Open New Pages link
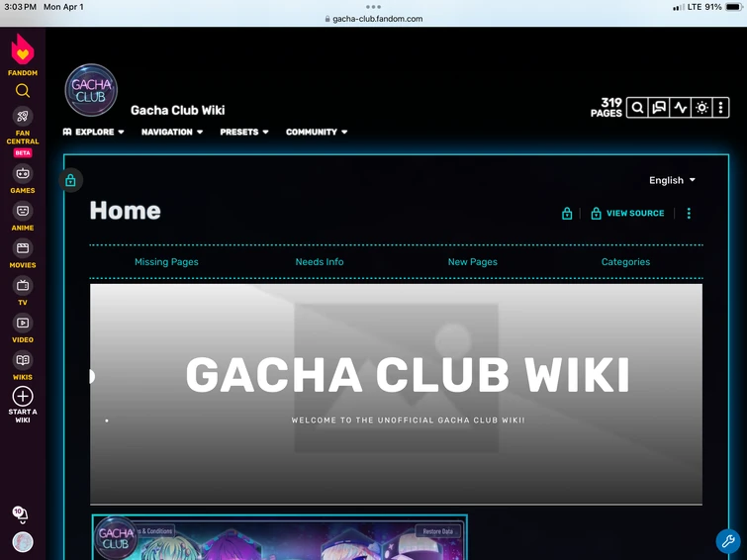This screenshot has height=560, width=747. (x=473, y=261)
